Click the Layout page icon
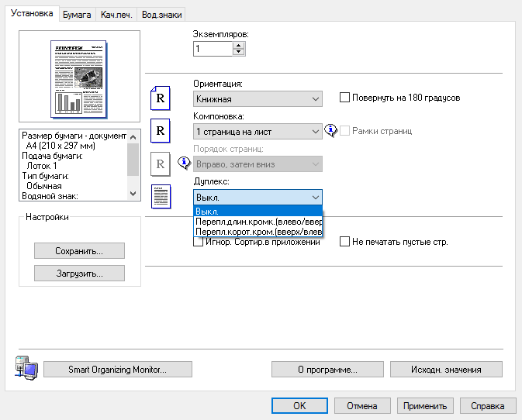This screenshot has width=522, height=420. pyautogui.click(x=159, y=131)
